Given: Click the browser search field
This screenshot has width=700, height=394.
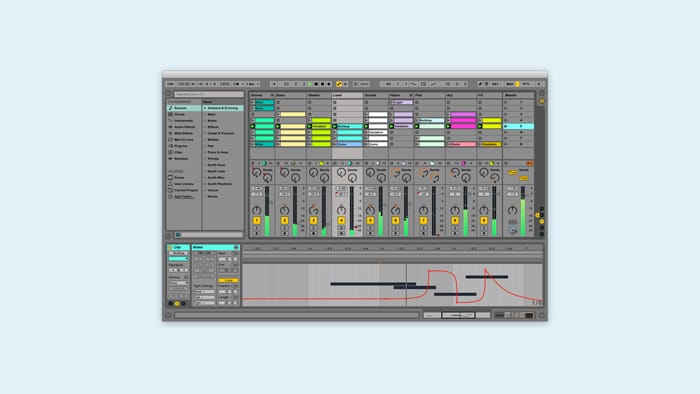Looking at the screenshot, I should [209, 94].
